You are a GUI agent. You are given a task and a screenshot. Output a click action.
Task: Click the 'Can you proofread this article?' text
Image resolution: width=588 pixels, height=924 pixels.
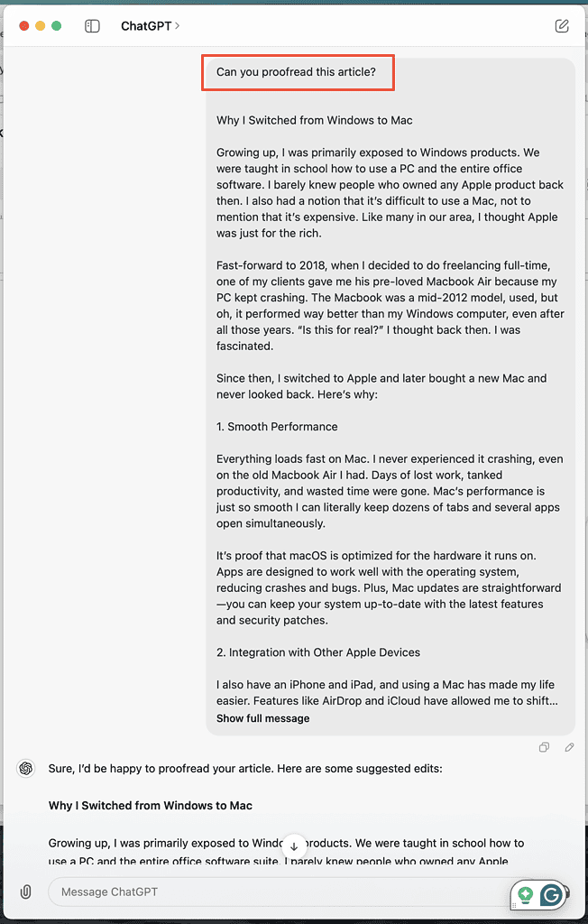(296, 72)
